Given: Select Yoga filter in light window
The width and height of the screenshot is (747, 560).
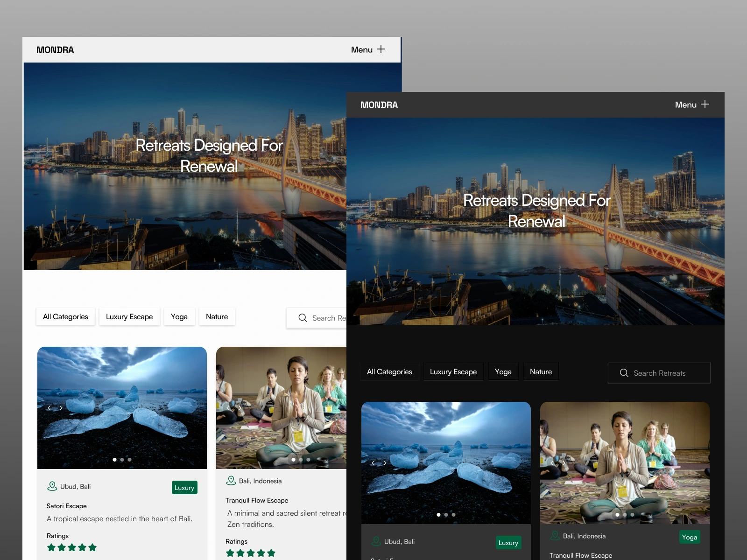Looking at the screenshot, I should point(179,316).
